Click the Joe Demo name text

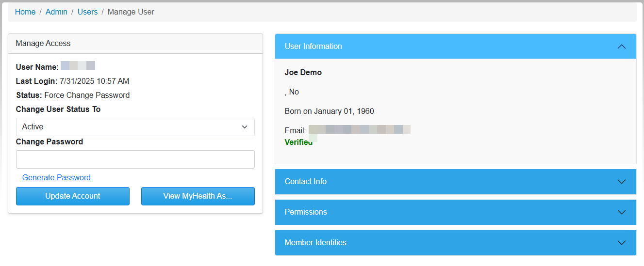(x=303, y=73)
